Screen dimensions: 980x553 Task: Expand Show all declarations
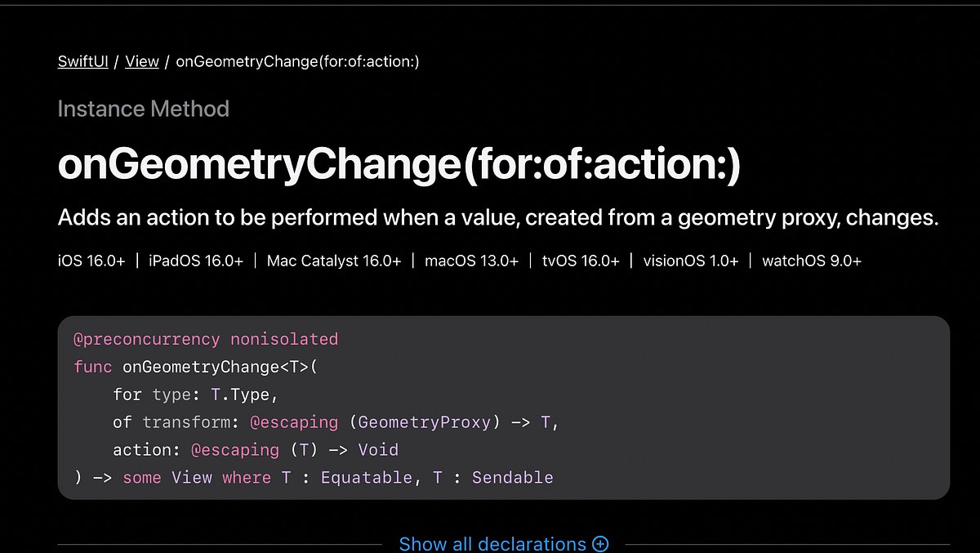click(492, 543)
